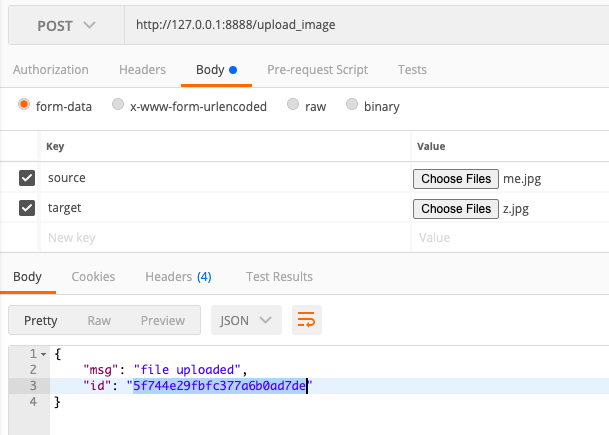
Task: Click Choose Files for target
Action: tap(454, 209)
